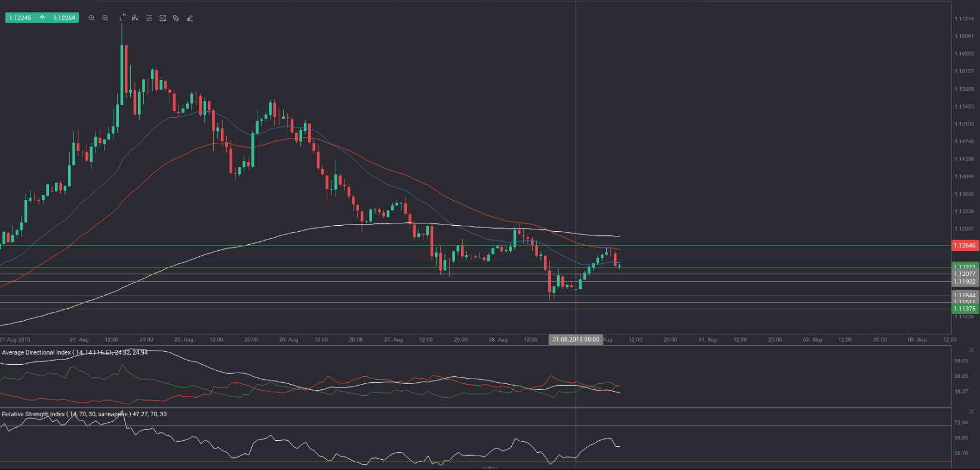Screen dimensions: 980x470
Task: Click the green 1.11375 price level tag
Action: tap(964, 309)
